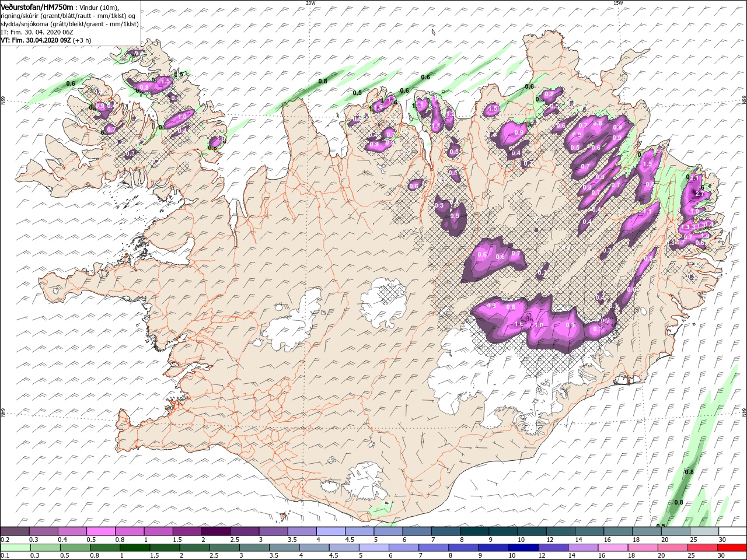Screen dimensions: 747x560
Task: Select darkest green rain swatch between 1 and 1.5
Action: point(134,548)
